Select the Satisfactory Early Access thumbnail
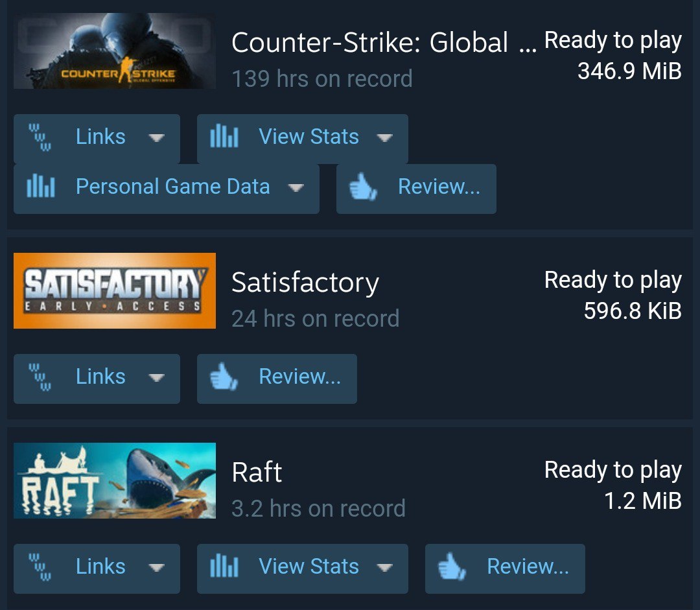The width and height of the screenshot is (700, 610). pos(115,290)
